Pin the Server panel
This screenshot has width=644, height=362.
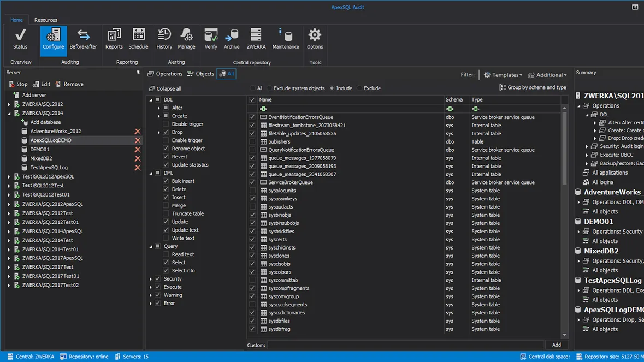pos(138,72)
